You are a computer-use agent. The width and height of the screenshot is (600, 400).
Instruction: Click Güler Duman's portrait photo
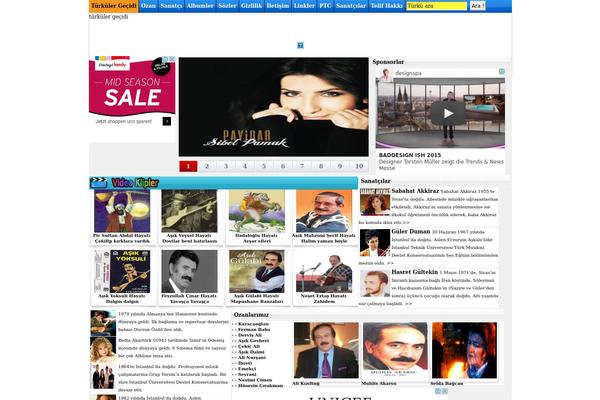(x=375, y=243)
